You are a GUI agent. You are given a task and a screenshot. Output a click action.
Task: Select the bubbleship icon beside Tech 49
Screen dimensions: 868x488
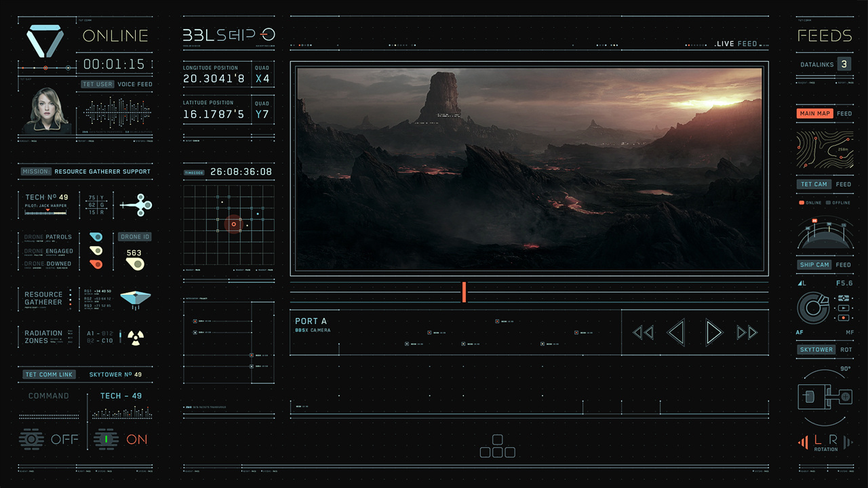[136, 205]
